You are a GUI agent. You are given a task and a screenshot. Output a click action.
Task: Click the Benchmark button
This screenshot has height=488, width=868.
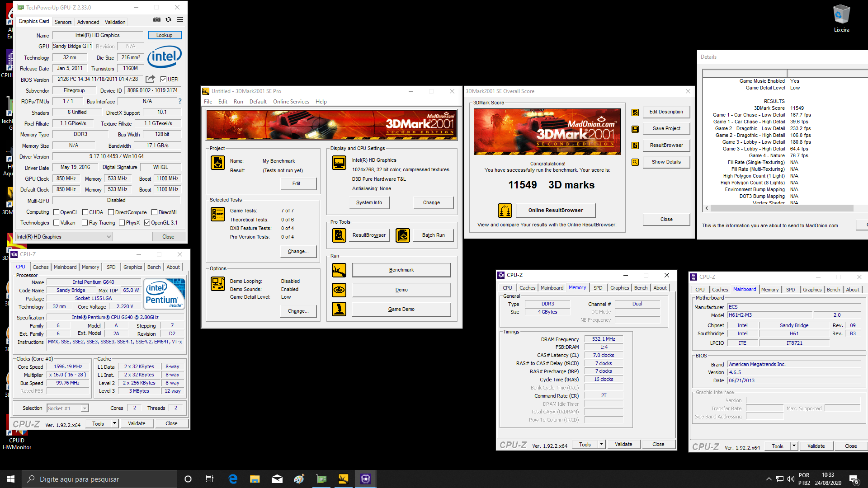401,270
